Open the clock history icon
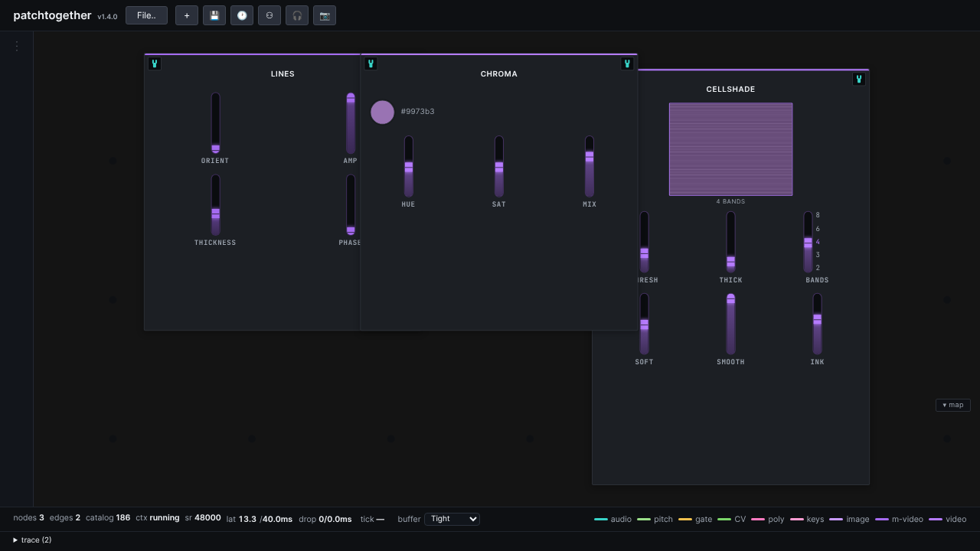 point(242,15)
